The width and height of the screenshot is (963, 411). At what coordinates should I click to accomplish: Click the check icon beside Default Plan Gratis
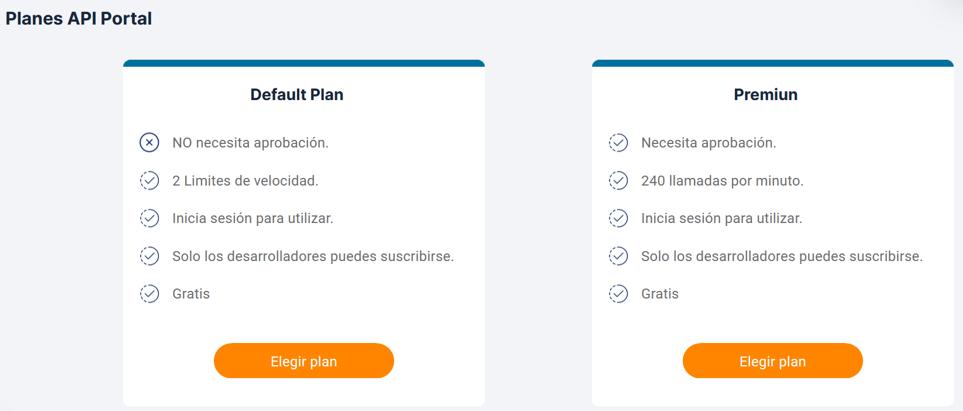coord(149,294)
